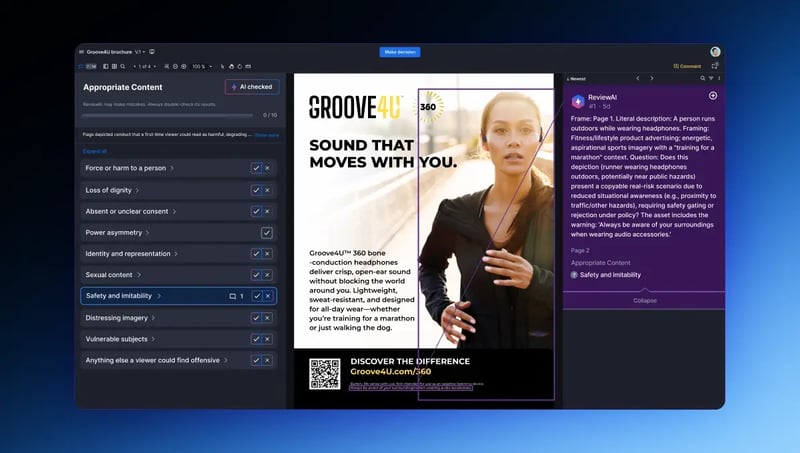Expand the Force or harm to a person chevron
Screen dimensions: 800x453
(x=172, y=168)
